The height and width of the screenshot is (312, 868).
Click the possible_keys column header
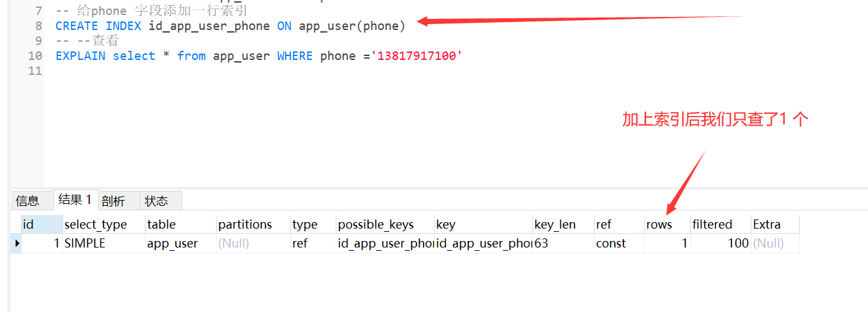(385, 224)
